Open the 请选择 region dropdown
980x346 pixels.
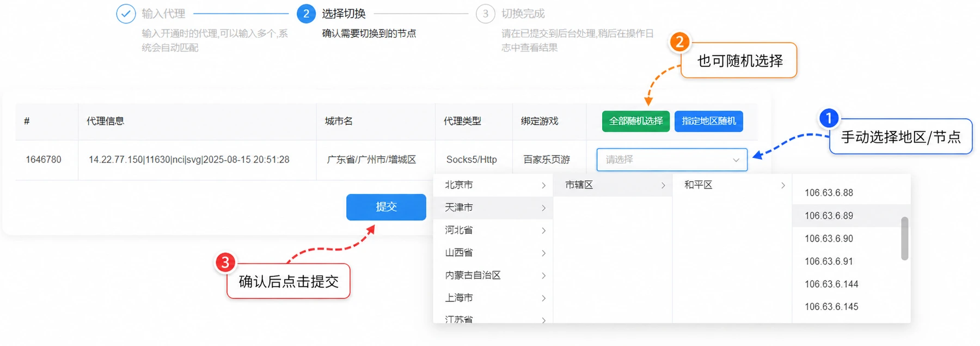point(672,160)
